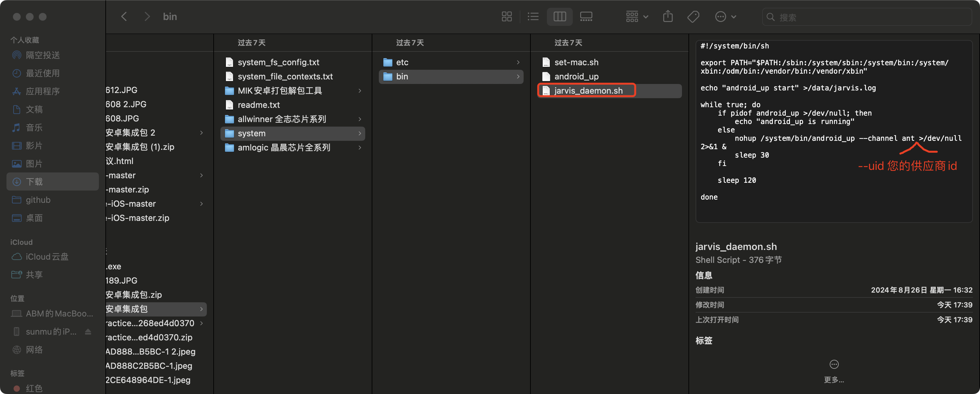Select jarvis_daemon.sh file

pyautogui.click(x=609, y=91)
